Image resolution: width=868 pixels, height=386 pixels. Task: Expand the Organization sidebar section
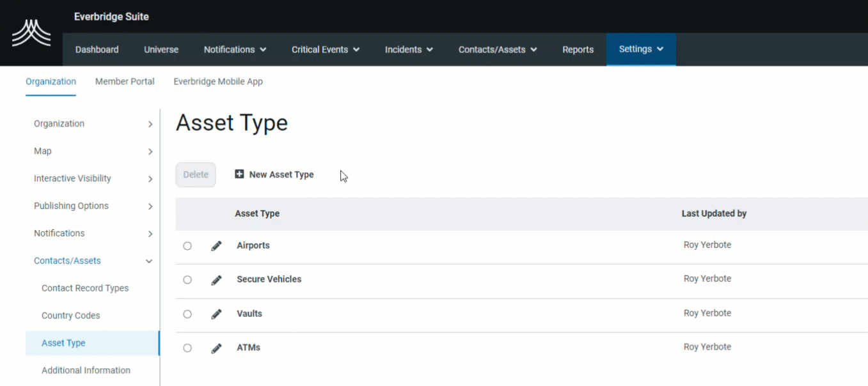[93, 124]
